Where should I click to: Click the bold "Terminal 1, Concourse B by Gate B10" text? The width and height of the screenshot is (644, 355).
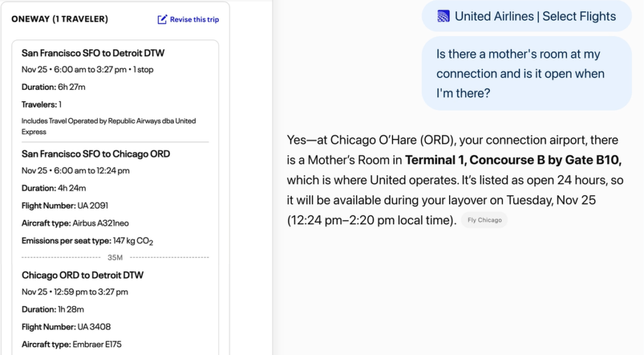(513, 160)
